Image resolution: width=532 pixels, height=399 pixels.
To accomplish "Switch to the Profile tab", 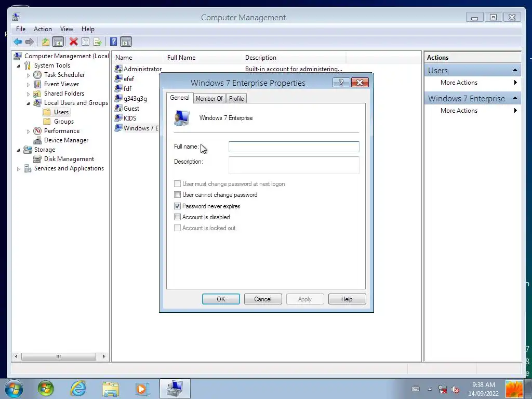I will (x=236, y=99).
